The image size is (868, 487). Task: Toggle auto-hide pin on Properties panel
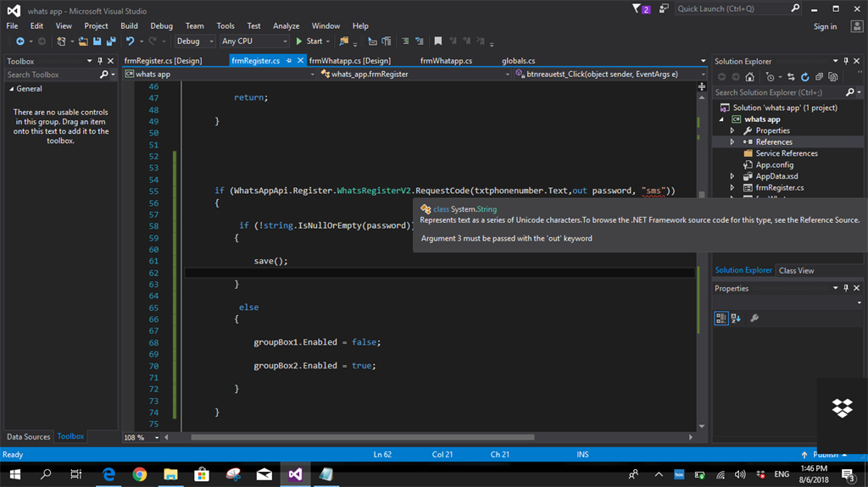coord(846,288)
